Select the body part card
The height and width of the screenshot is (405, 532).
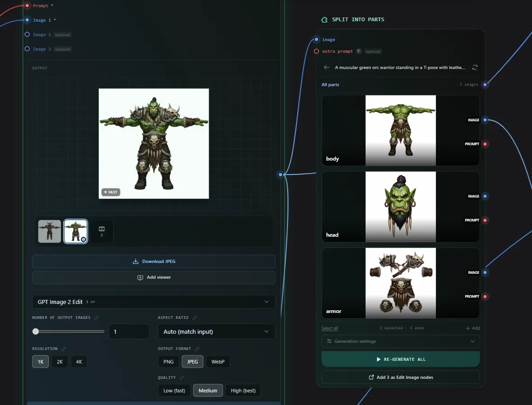pyautogui.click(x=401, y=130)
